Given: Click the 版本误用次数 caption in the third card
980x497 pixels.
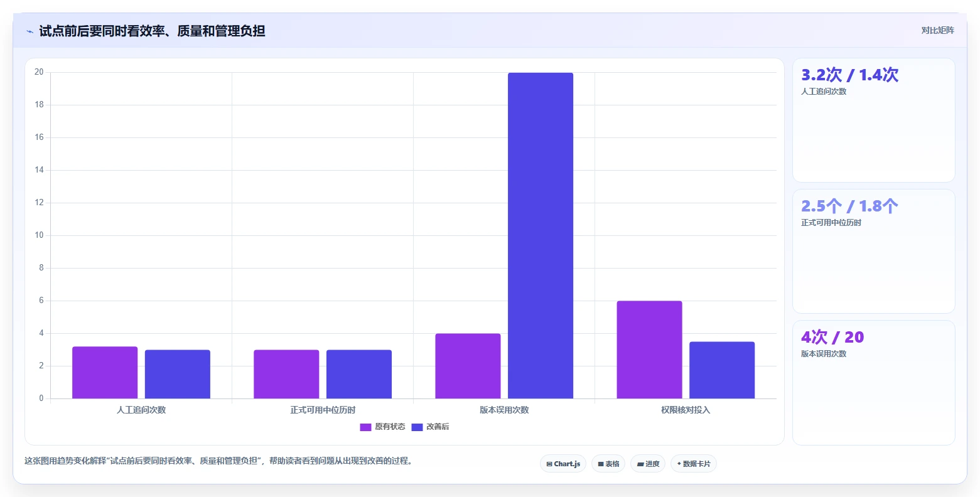Looking at the screenshot, I should pos(824,354).
